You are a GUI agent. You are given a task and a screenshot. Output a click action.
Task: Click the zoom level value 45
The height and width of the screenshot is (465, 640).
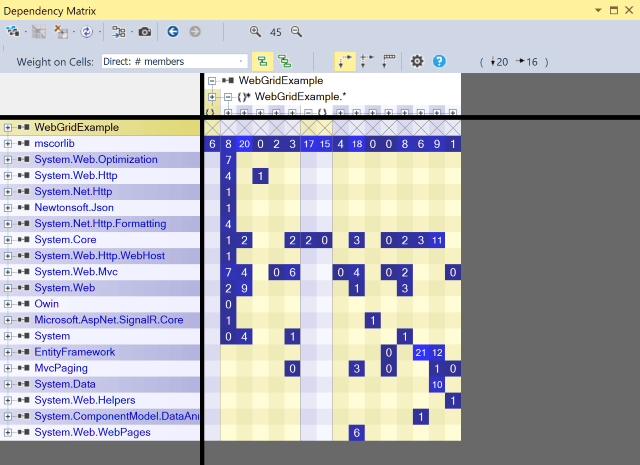pyautogui.click(x=276, y=32)
